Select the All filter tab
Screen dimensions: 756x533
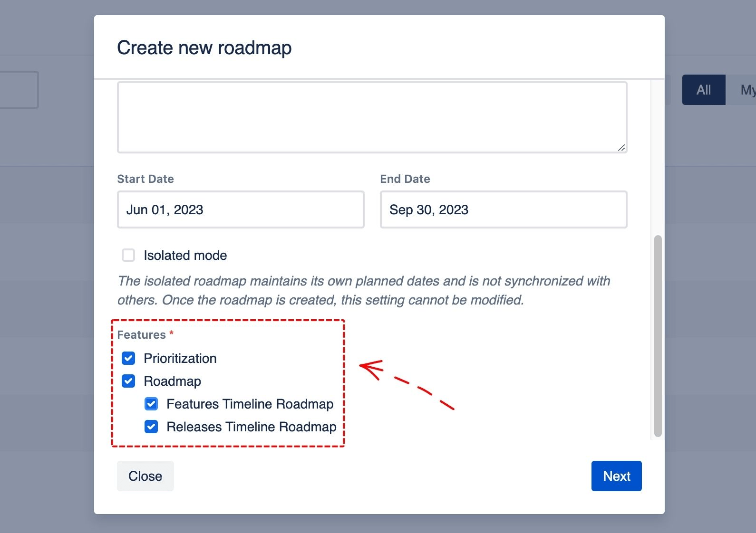click(x=703, y=89)
